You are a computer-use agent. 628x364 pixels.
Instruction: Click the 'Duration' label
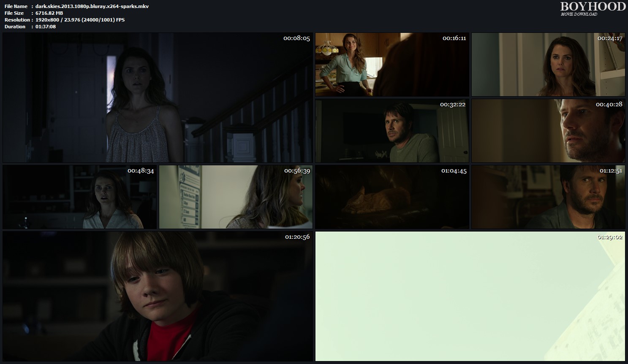click(15, 27)
